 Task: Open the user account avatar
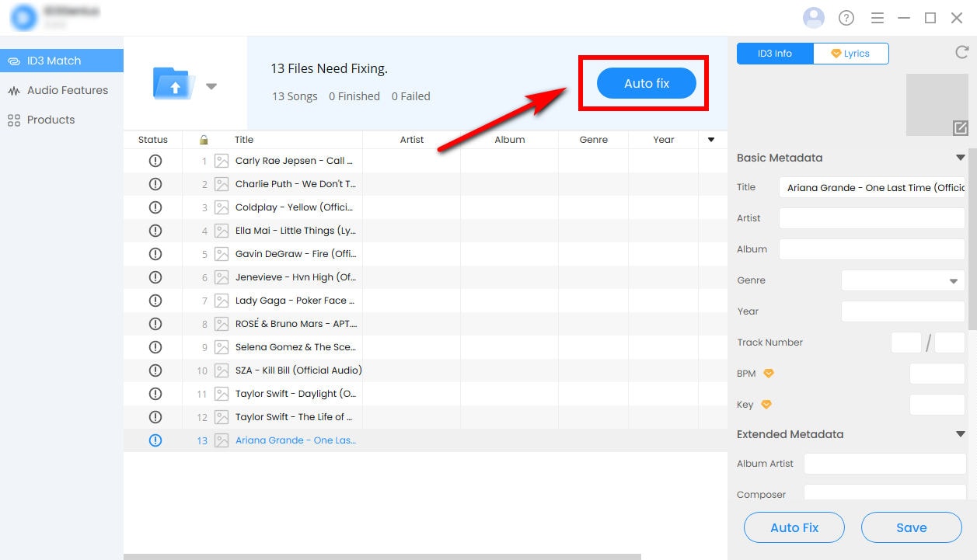tap(813, 18)
